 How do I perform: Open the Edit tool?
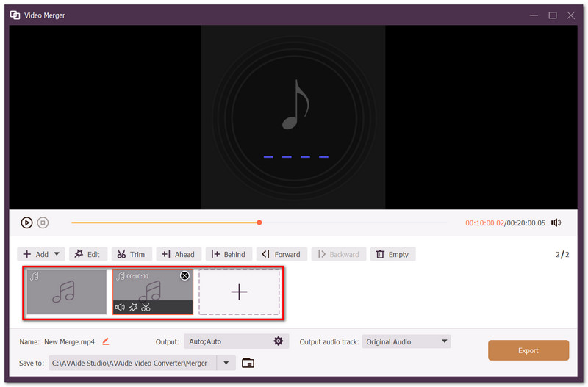coord(87,254)
